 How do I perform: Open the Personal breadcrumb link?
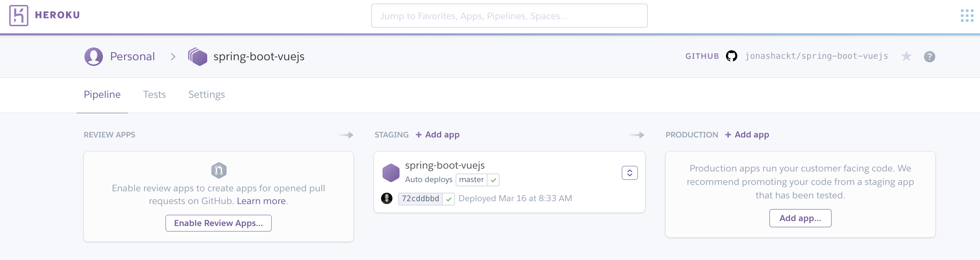(132, 57)
